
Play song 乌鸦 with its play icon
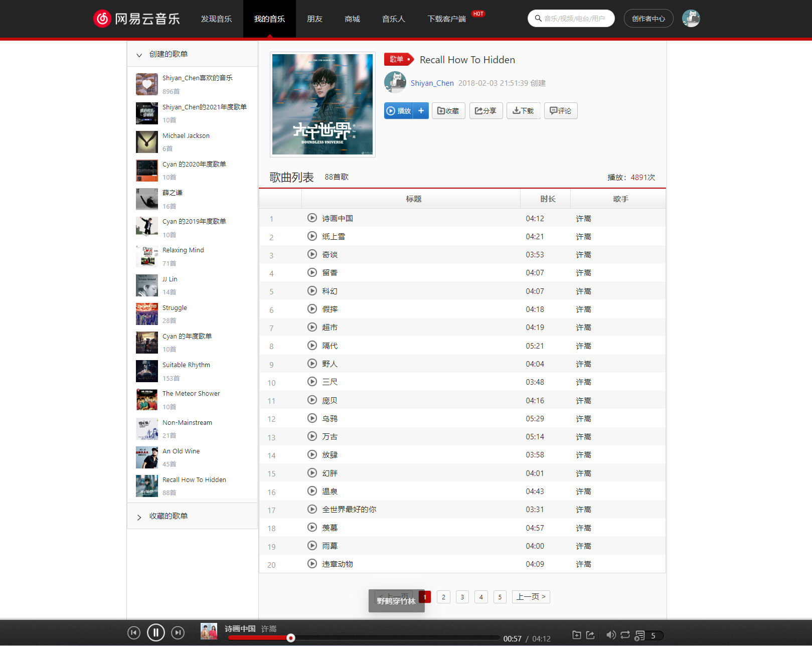tap(312, 418)
